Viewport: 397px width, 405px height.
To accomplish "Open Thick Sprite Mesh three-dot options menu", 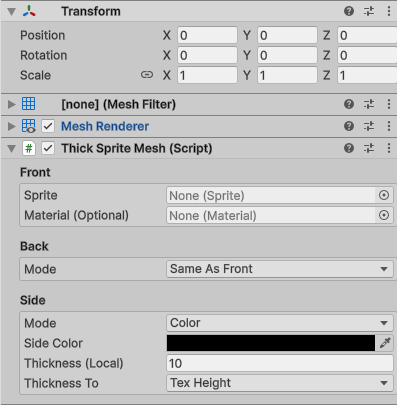I will click(x=389, y=148).
